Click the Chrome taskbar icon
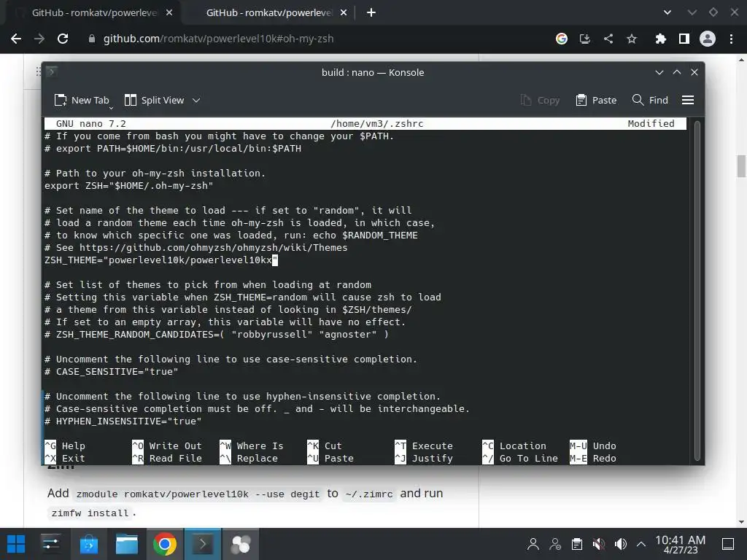This screenshot has height=560, width=747. 165,544
